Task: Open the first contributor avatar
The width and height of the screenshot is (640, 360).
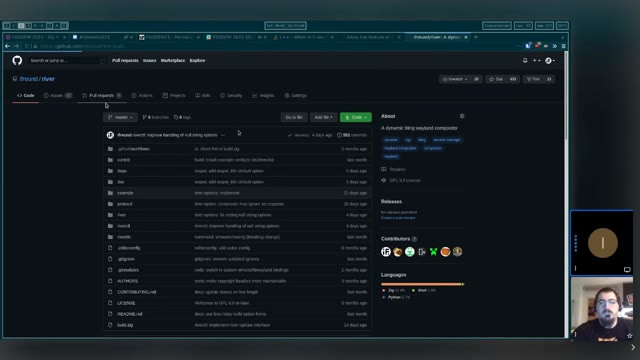Action: click(386, 252)
